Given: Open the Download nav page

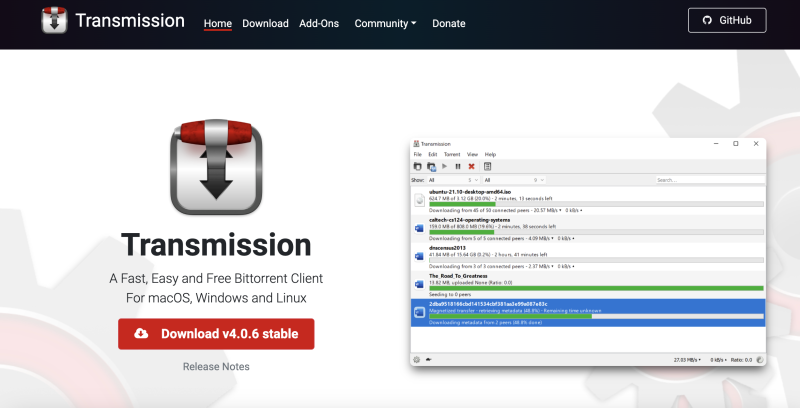Looking at the screenshot, I should [265, 23].
